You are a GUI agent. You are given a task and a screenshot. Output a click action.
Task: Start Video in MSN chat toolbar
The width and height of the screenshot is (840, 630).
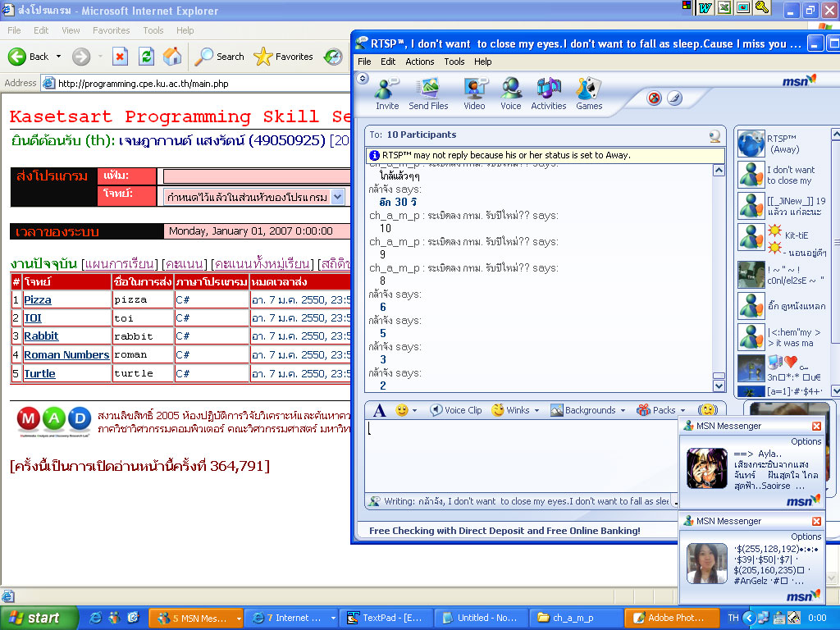pyautogui.click(x=475, y=94)
